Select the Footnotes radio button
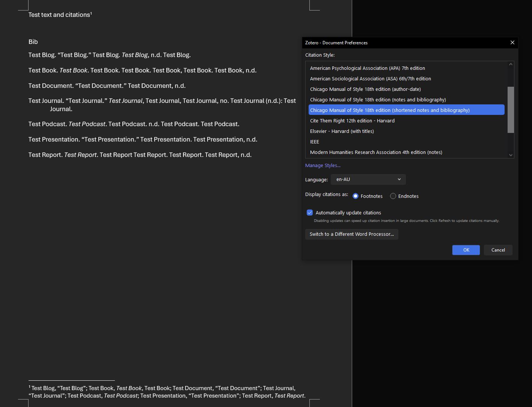This screenshot has width=532, height=407. pos(356,196)
